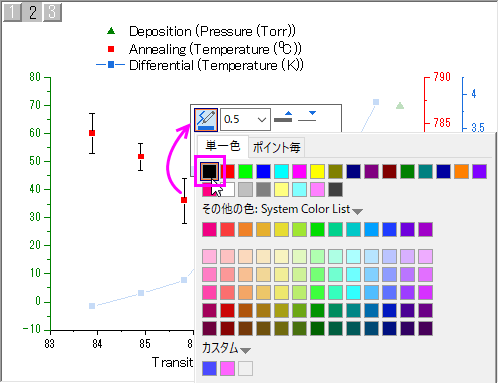The height and width of the screenshot is (383, 499).
Task: Click the green Deposition triangle legend symbol
Action: 111,31
